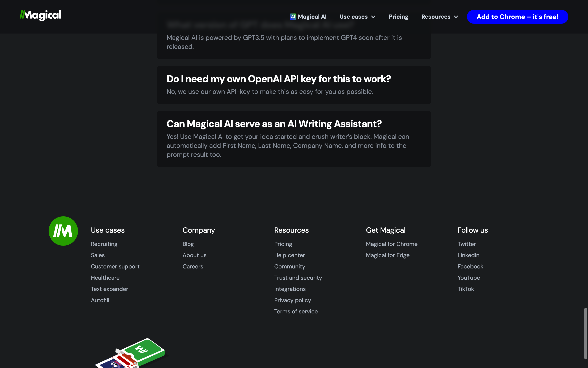Visit the Text expander page
Image resolution: width=588 pixels, height=368 pixels.
click(x=109, y=289)
